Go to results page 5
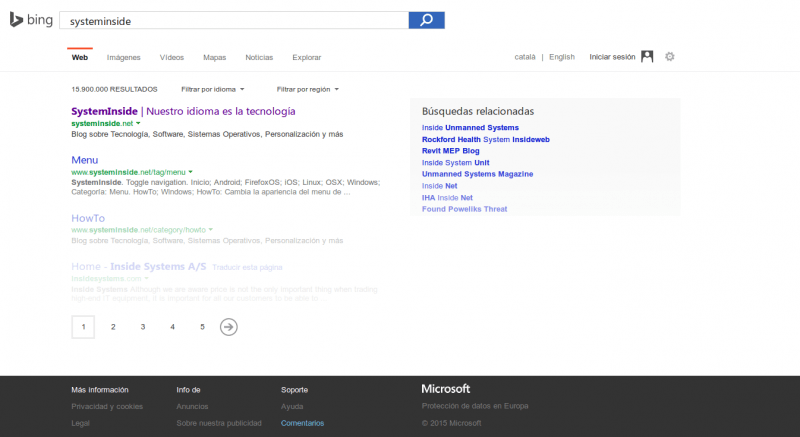Viewport: 800px width, 437px height. point(203,327)
